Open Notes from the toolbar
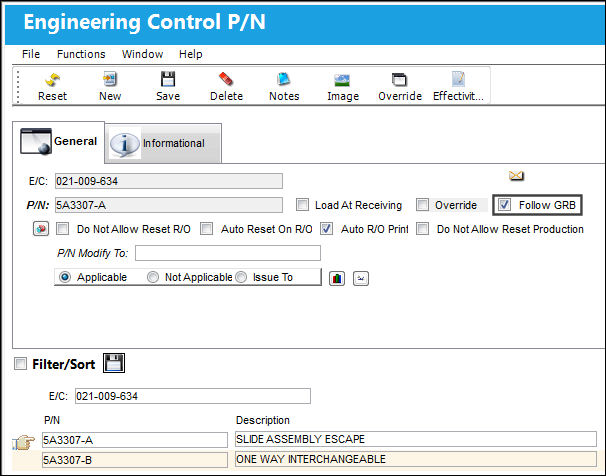 click(x=284, y=87)
